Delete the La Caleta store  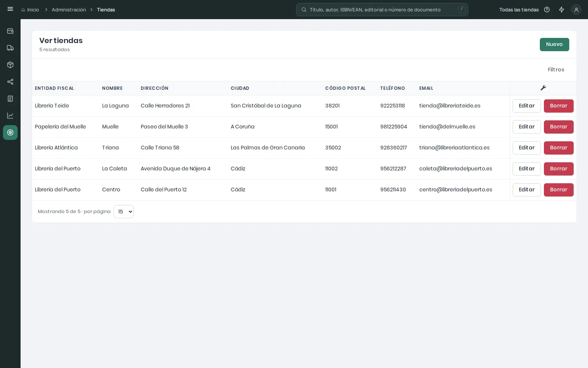[x=559, y=169]
